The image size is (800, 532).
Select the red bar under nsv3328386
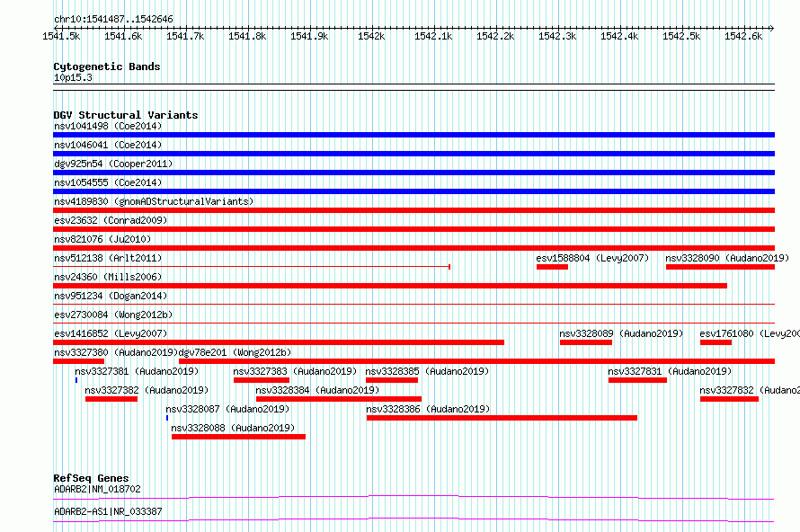click(502, 418)
